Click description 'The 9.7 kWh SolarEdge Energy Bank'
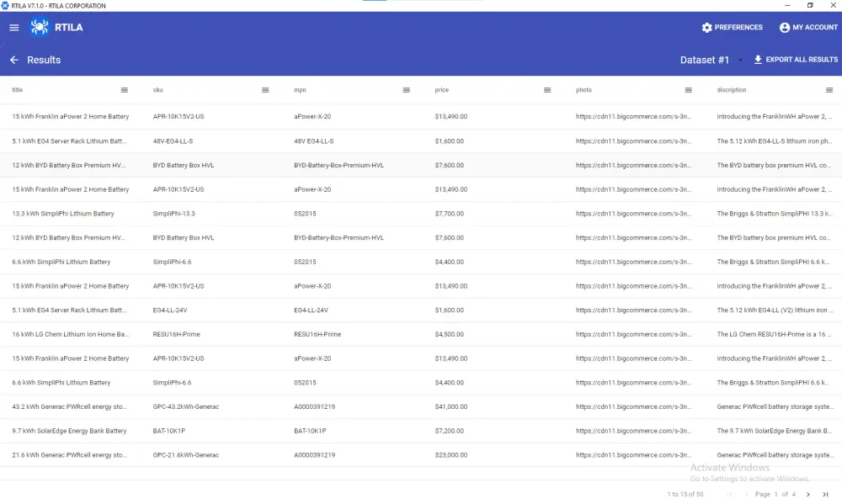The width and height of the screenshot is (842, 504). 774,431
